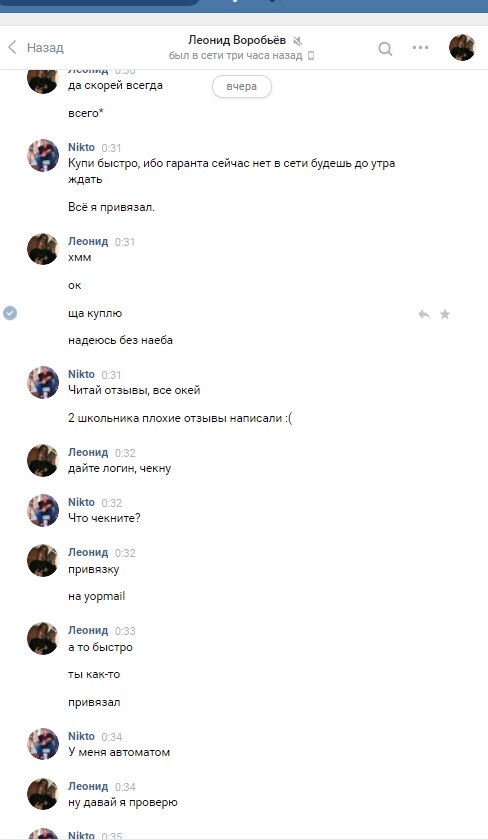Deselect the checked "ща куплю" message

[x=10, y=313]
